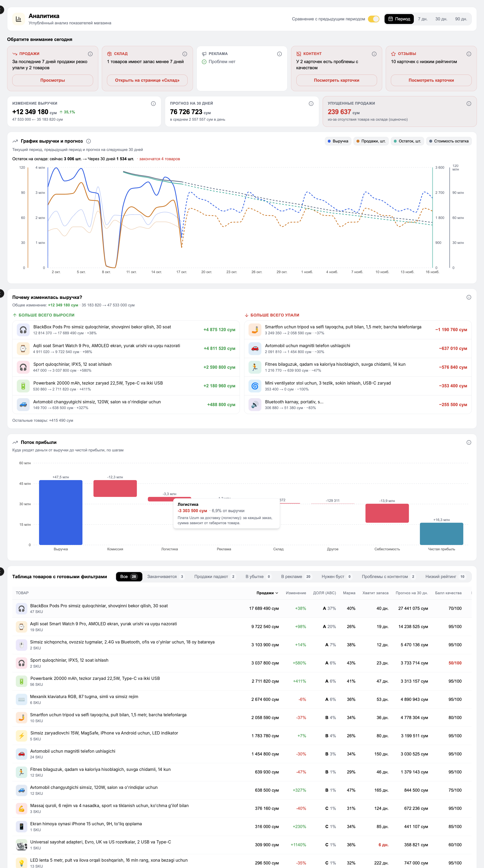Image resolution: width=484 pixels, height=868 pixels.
Task: Select the 90 дн. period
Action: (x=461, y=19)
